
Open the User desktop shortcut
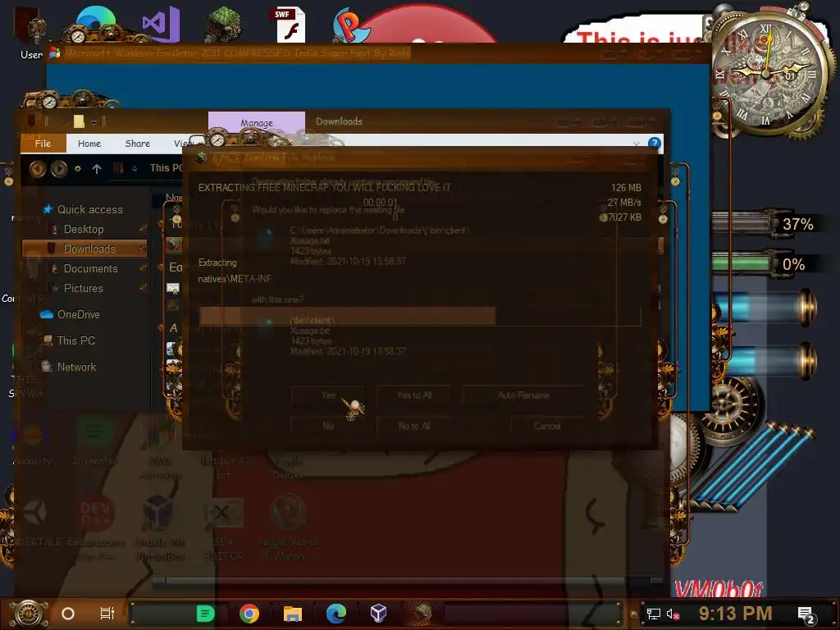[31, 32]
